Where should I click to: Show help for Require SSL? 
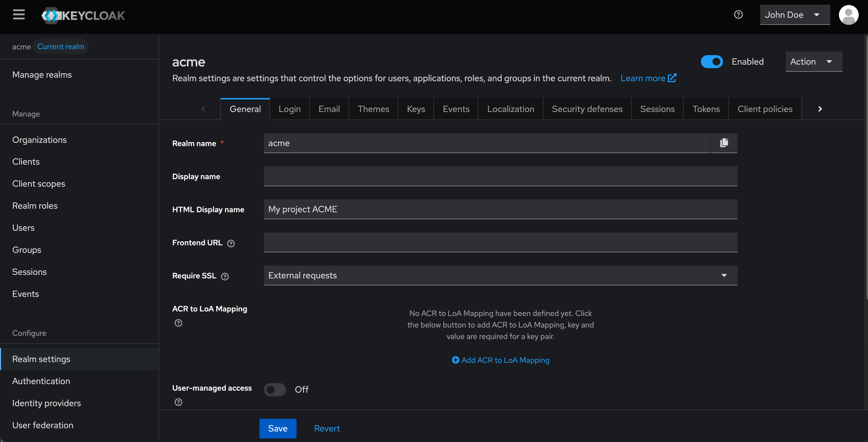[225, 276]
